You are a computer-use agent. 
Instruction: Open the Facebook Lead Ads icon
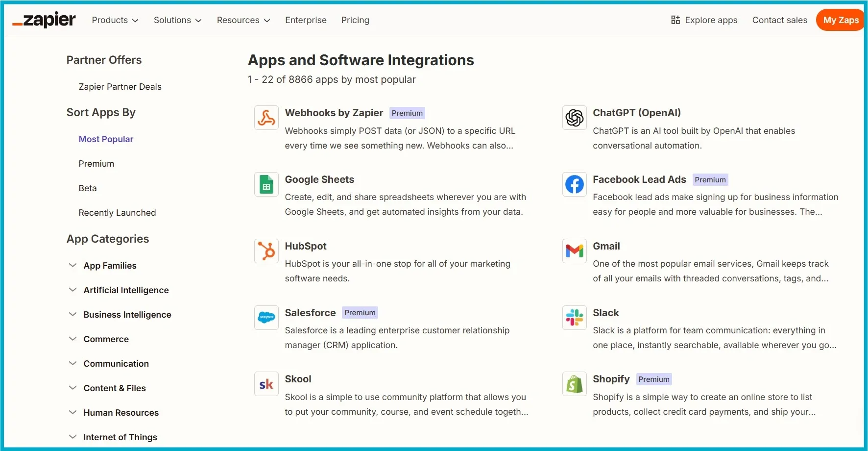(574, 184)
